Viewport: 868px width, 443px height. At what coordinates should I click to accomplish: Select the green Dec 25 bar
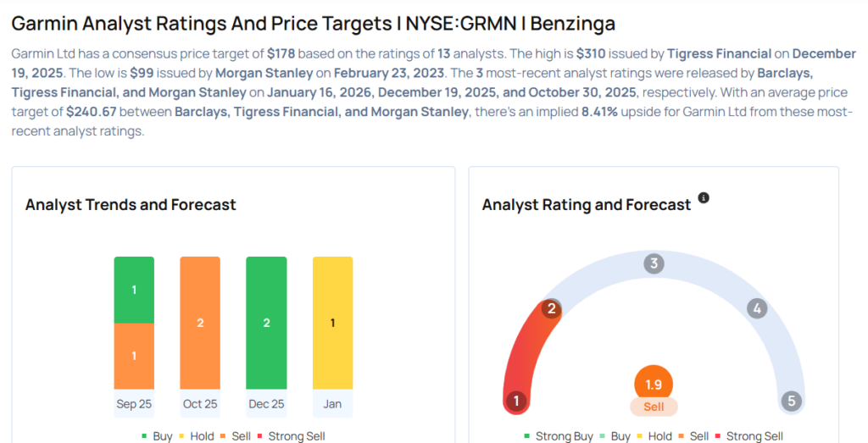point(266,323)
